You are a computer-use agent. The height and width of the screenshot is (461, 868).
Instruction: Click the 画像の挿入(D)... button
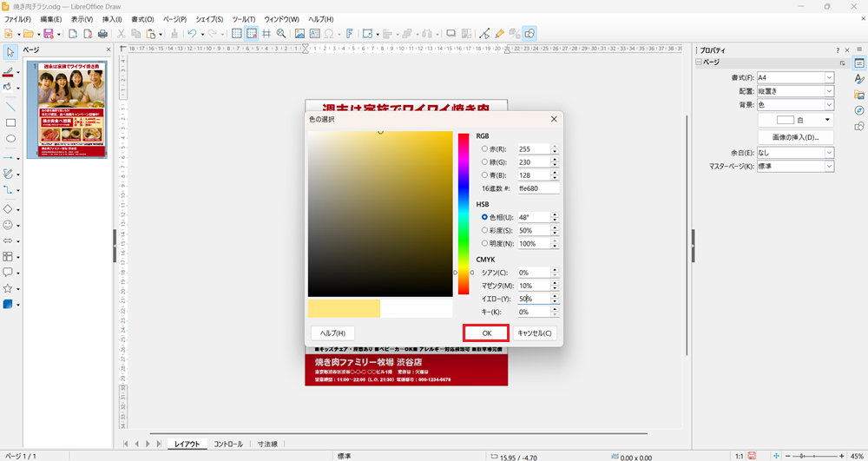795,137
